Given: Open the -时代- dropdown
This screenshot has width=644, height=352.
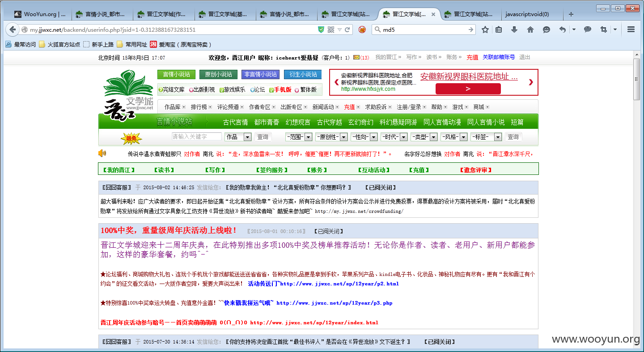Looking at the screenshot, I should click(x=394, y=137).
